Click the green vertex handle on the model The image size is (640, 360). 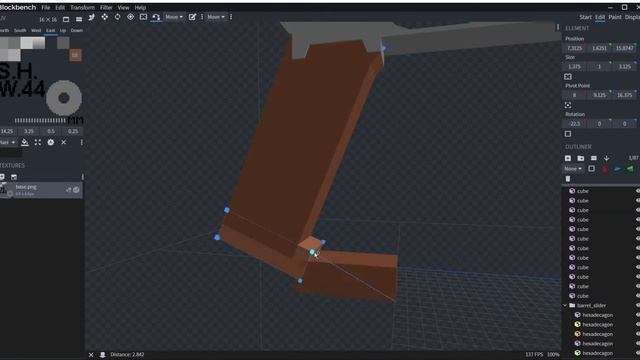(312, 252)
